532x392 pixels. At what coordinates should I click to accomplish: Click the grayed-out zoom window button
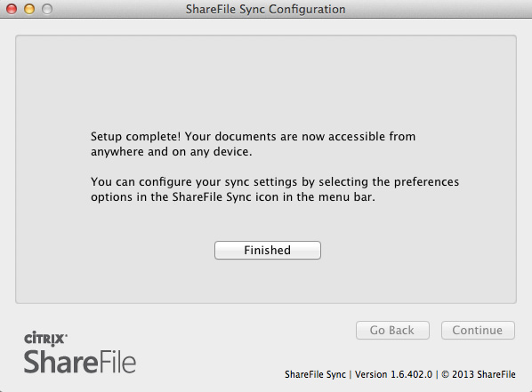pos(47,9)
